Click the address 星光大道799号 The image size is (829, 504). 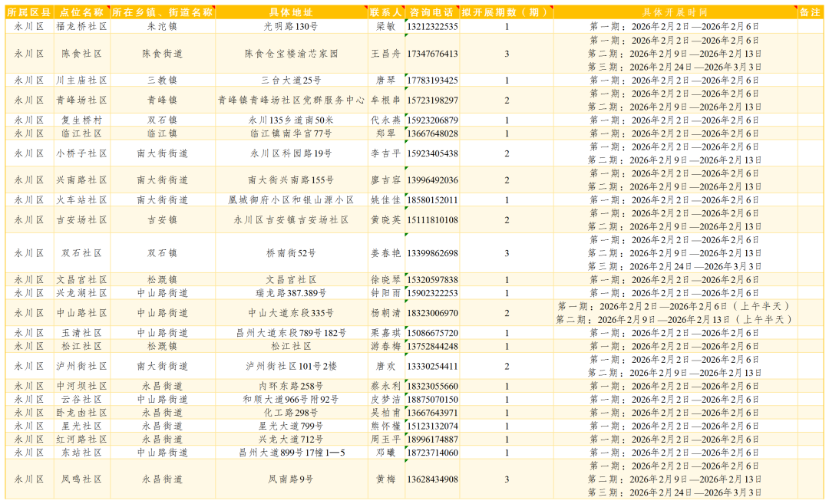pos(292,426)
